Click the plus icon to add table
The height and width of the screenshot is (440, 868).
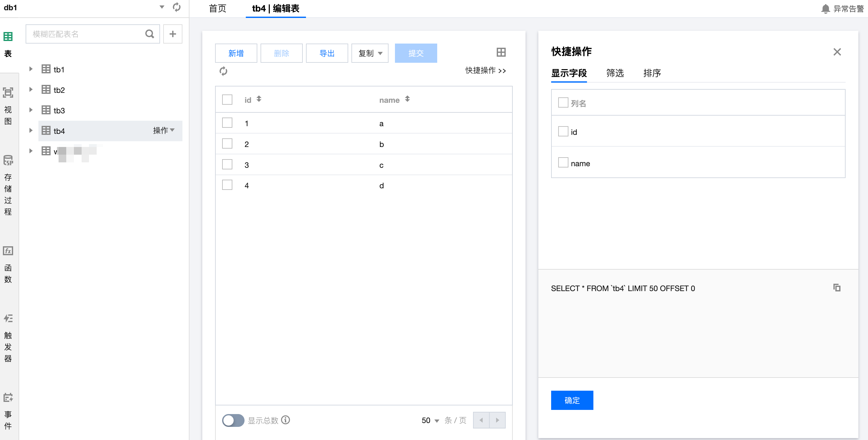[x=173, y=34]
